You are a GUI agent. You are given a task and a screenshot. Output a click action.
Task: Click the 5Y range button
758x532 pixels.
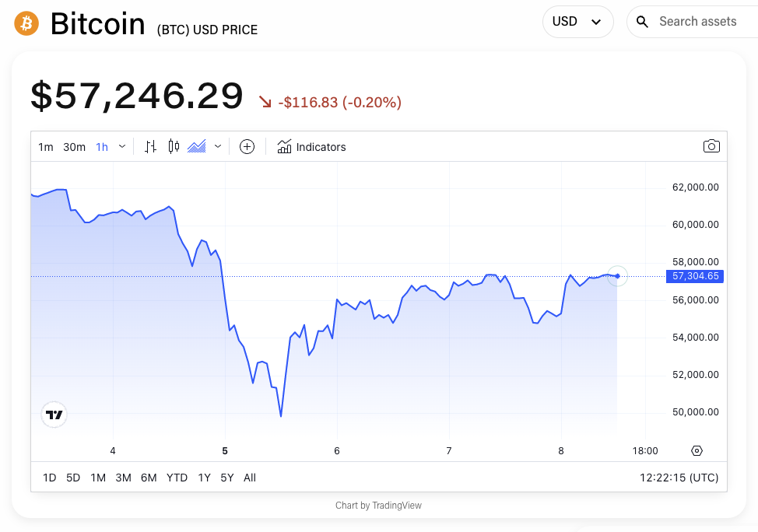pos(226,478)
